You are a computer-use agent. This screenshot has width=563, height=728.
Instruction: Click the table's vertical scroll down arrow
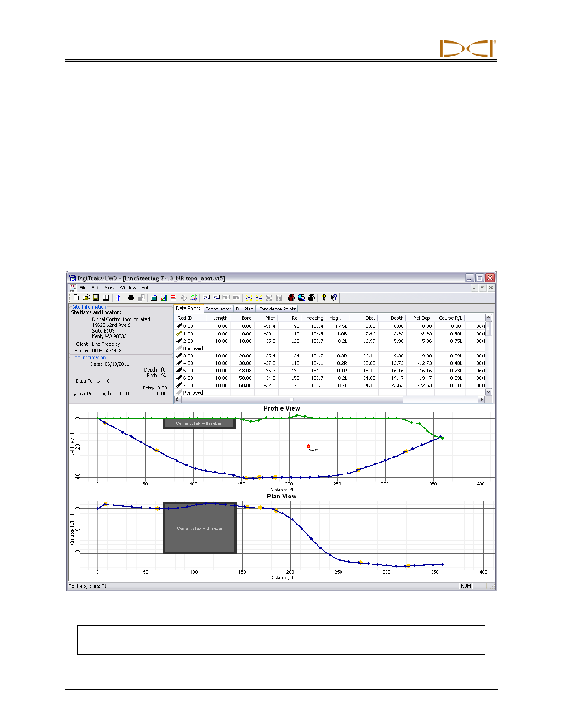point(489,392)
